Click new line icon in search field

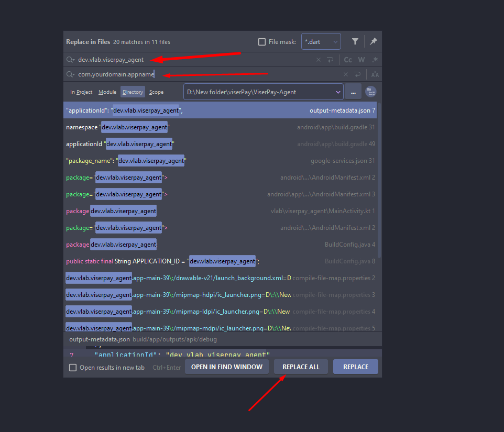coord(331,60)
